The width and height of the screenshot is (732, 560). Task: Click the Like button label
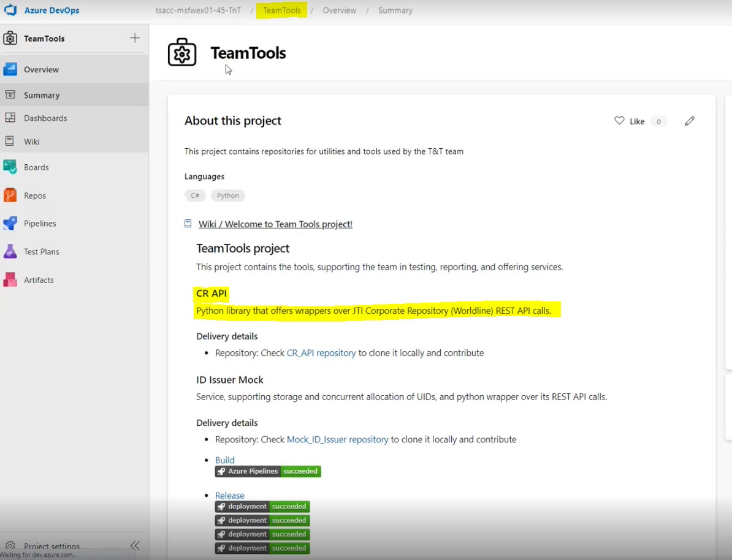coord(637,121)
